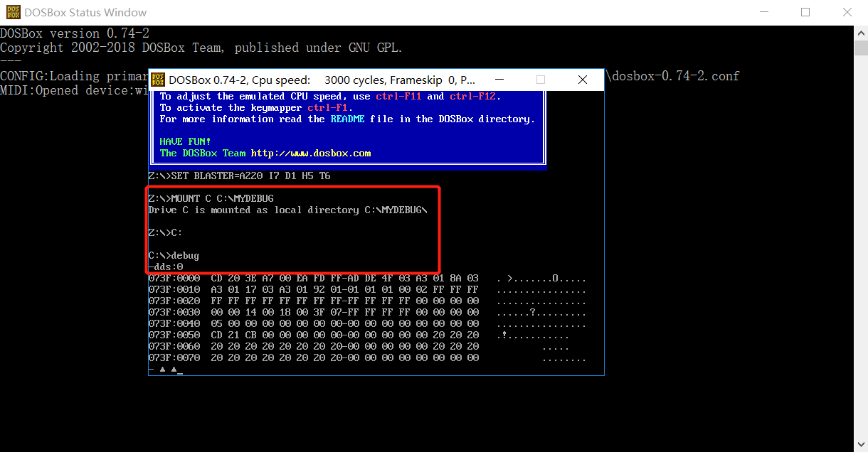The image size is (868, 452).
Task: Click DOSBox Status Window title bar icon
Action: click(x=12, y=12)
